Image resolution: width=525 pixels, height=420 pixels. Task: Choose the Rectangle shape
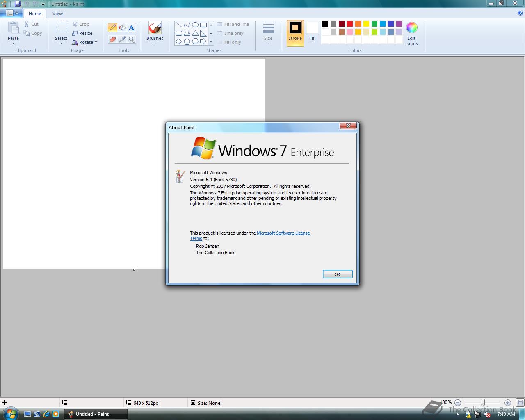point(203,25)
